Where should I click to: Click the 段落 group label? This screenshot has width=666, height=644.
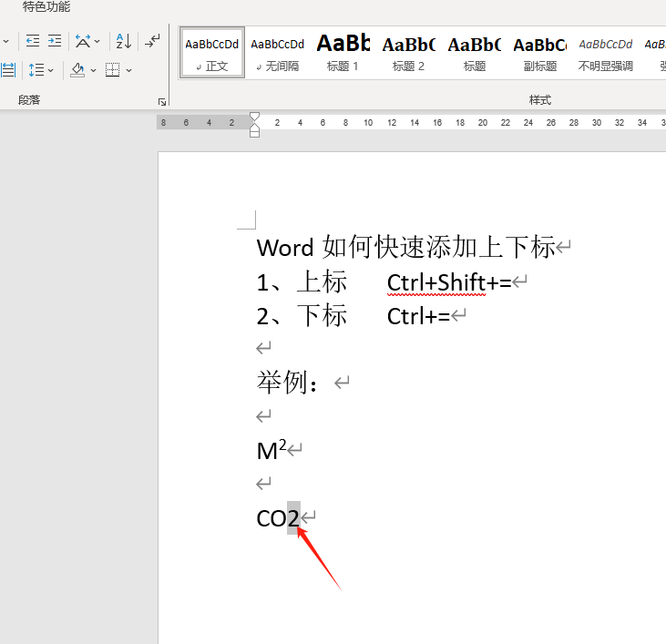coord(29,100)
